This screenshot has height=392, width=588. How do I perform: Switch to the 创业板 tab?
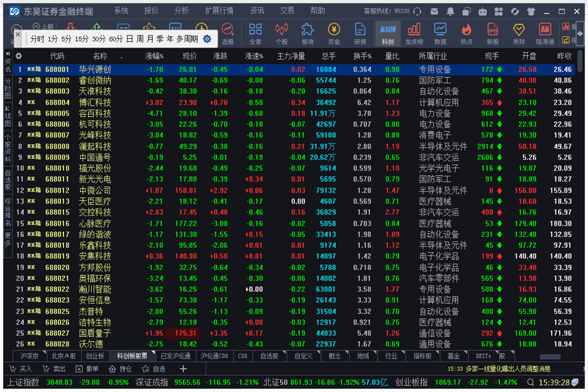click(96, 356)
